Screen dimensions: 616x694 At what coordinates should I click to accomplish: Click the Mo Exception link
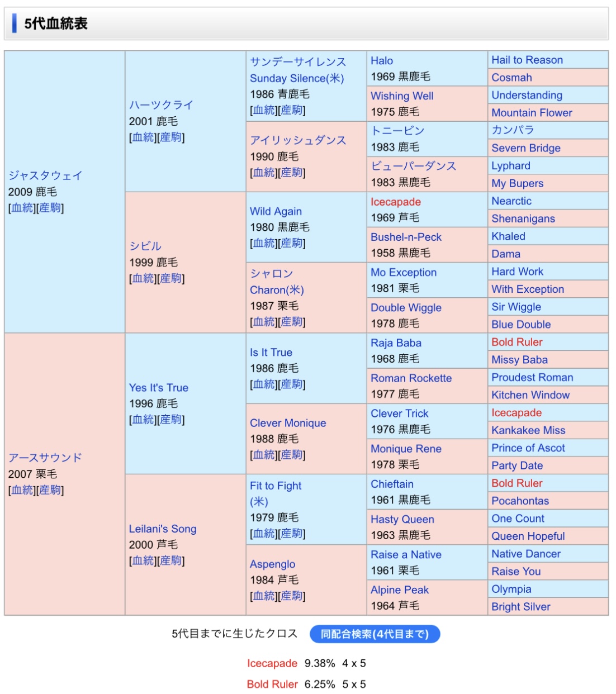point(404,272)
